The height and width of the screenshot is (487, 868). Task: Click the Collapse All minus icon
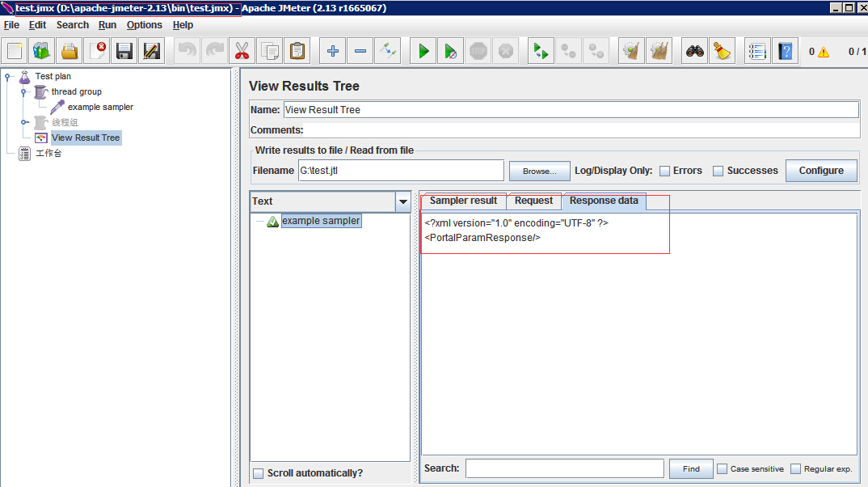click(x=360, y=51)
